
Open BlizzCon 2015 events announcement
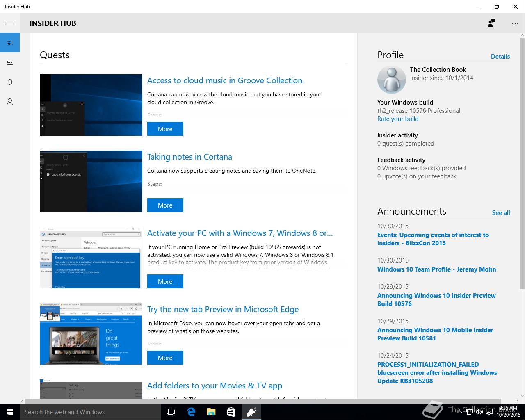433,239
